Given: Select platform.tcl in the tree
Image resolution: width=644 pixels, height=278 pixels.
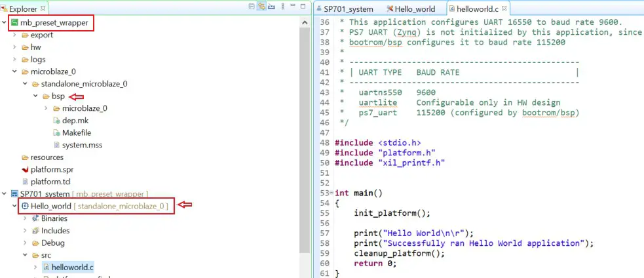Looking at the screenshot, I should [51, 182].
